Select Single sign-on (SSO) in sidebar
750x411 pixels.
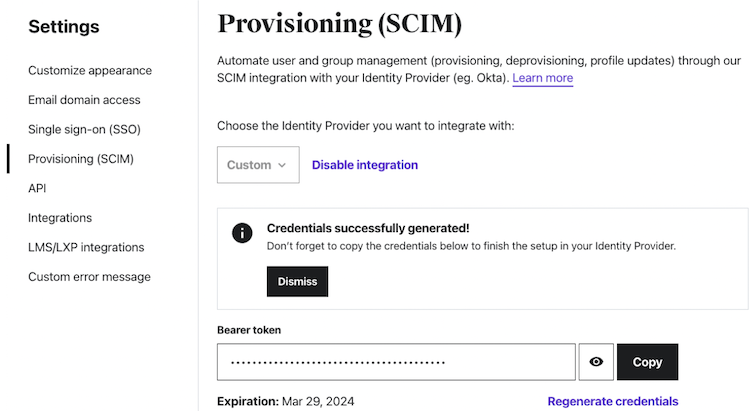[84, 130]
